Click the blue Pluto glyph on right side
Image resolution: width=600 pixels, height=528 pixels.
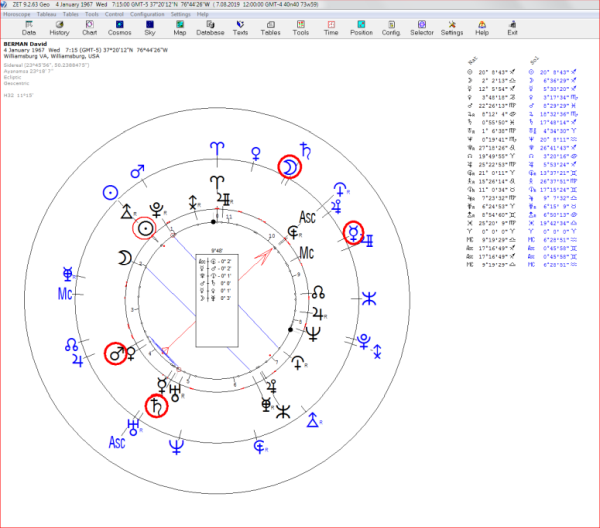(363, 341)
